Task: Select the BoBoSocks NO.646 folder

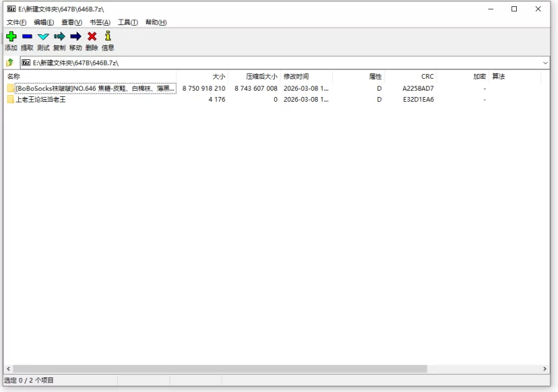Action: [94, 89]
